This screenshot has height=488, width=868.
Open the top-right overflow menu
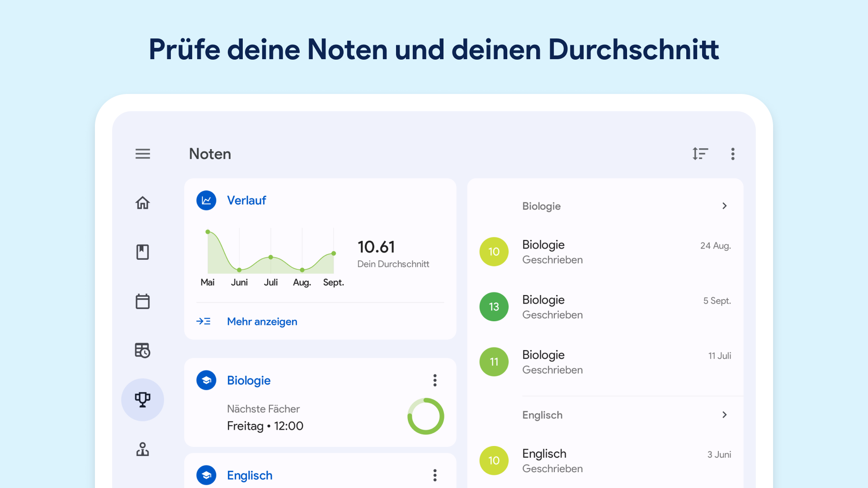[733, 154]
